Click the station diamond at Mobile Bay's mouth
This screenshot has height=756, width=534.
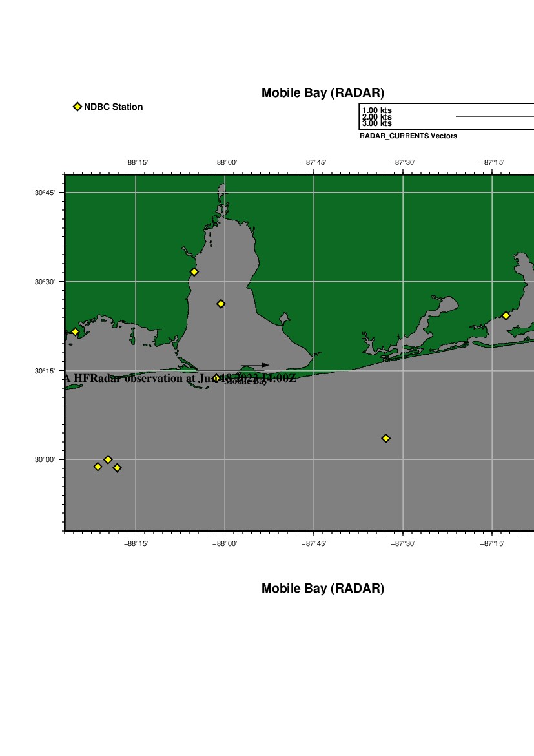pos(216,378)
